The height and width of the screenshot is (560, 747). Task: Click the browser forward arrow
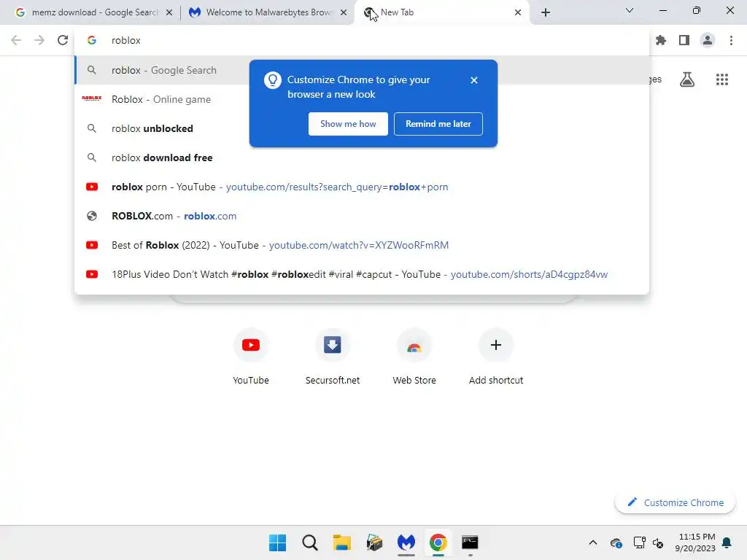(x=39, y=41)
